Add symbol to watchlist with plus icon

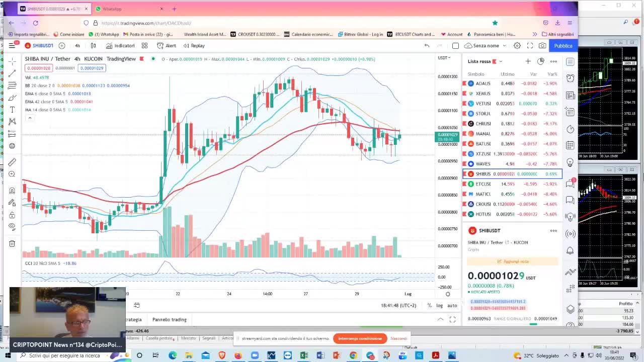[528, 61]
